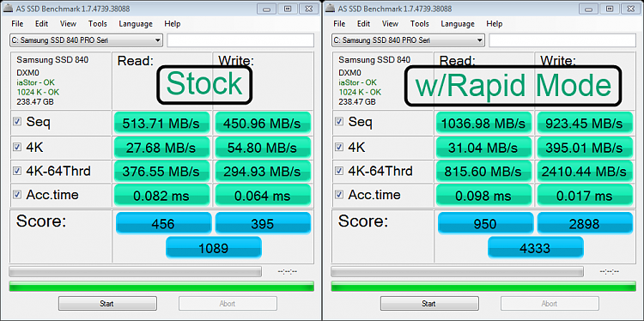644x321 pixels.
Task: Close the left AS SSD Benchmark window
Action: pyautogui.click(x=308, y=9)
